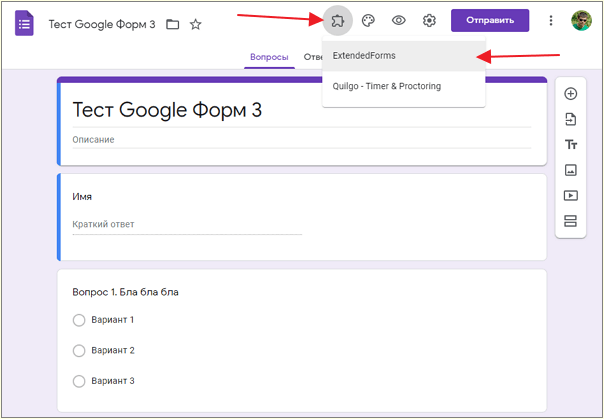Add an image from the sidebar

[x=570, y=170]
